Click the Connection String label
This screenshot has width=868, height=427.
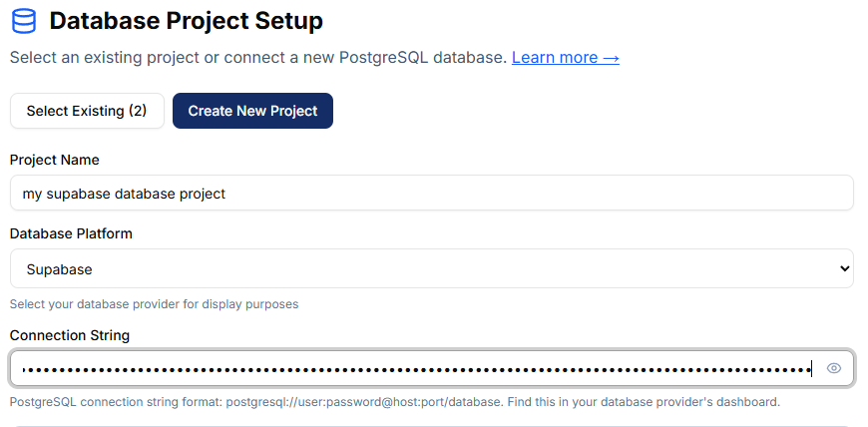(70, 335)
